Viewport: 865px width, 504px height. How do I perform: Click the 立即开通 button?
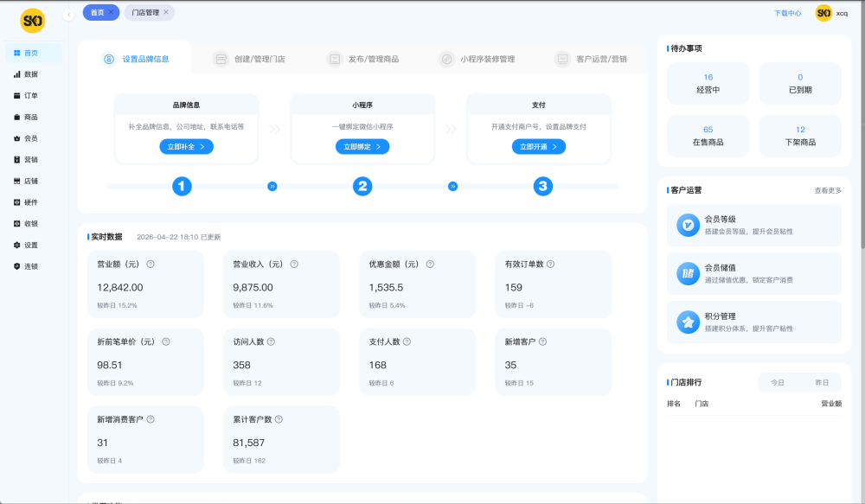coord(539,147)
